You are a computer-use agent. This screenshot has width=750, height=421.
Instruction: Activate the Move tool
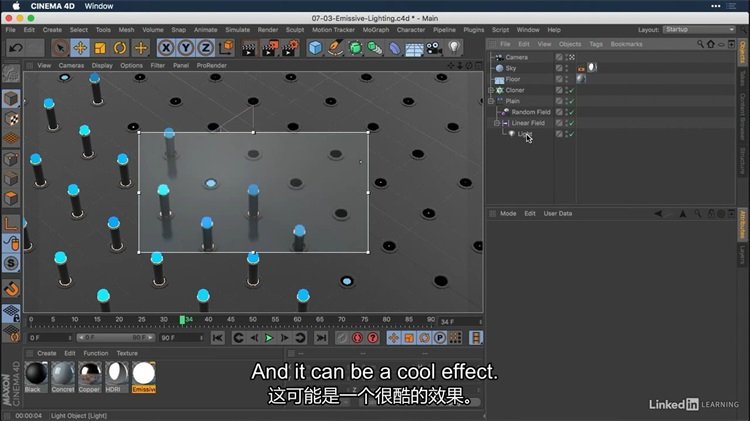[80, 48]
